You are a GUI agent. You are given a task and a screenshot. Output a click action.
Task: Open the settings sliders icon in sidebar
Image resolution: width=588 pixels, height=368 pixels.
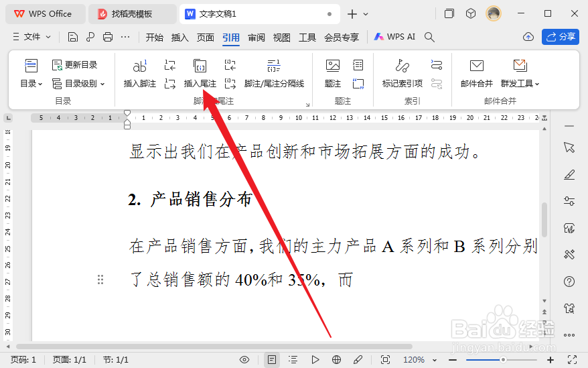(569, 201)
